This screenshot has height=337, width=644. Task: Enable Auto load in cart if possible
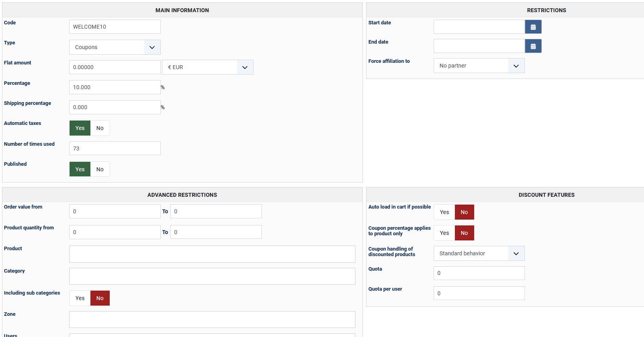(444, 212)
